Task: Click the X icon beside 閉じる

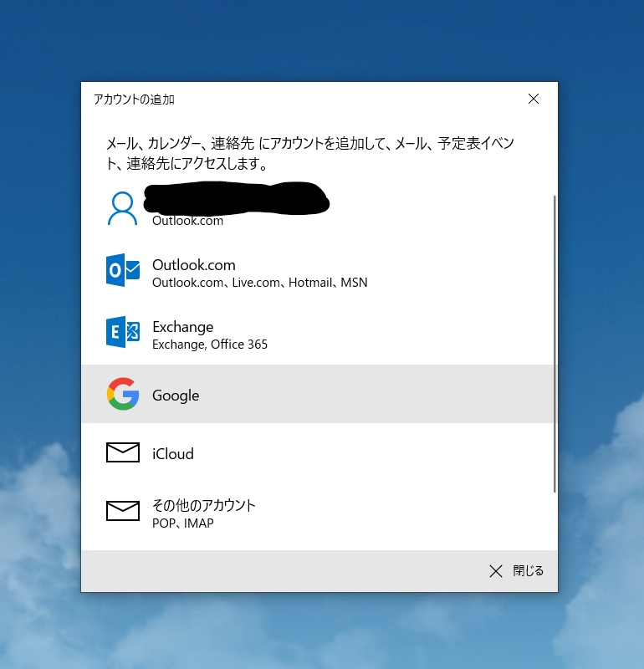Action: tap(495, 571)
